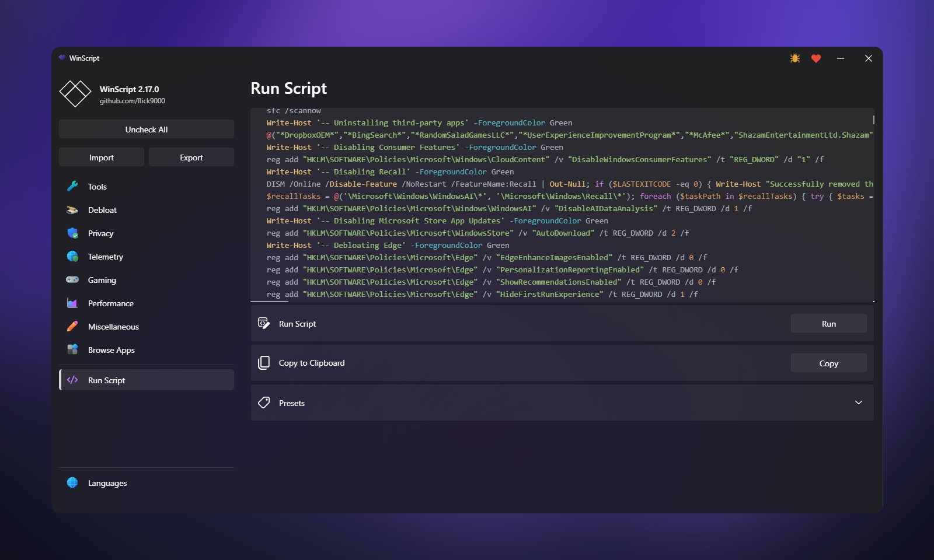The image size is (934, 560).
Task: Click the Copy button
Action: click(x=829, y=363)
